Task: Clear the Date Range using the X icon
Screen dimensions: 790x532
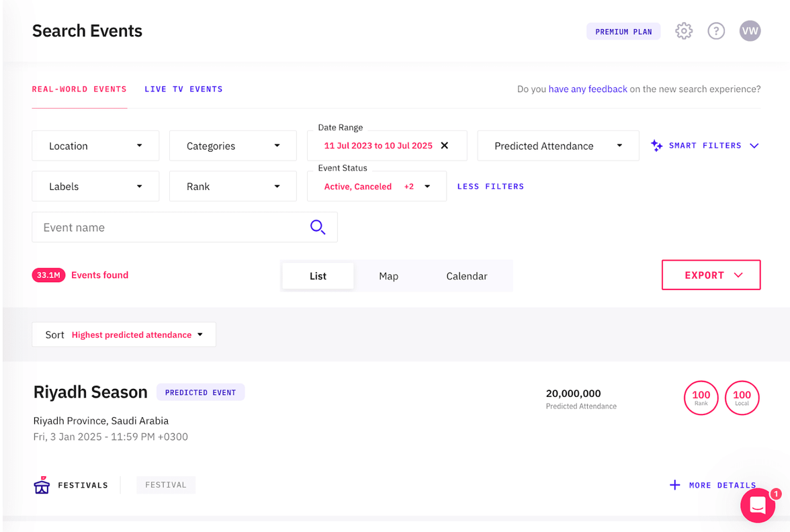Action: 443,145
